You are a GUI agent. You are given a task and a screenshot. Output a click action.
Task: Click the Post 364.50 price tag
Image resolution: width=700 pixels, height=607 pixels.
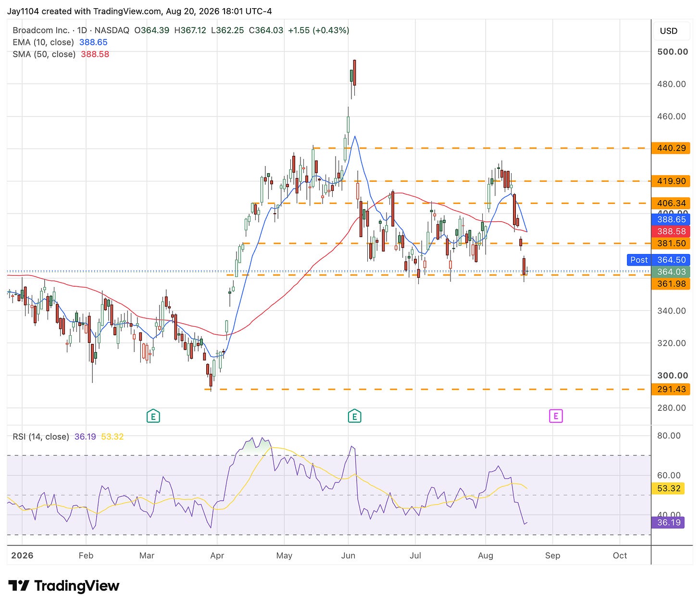[658, 260]
